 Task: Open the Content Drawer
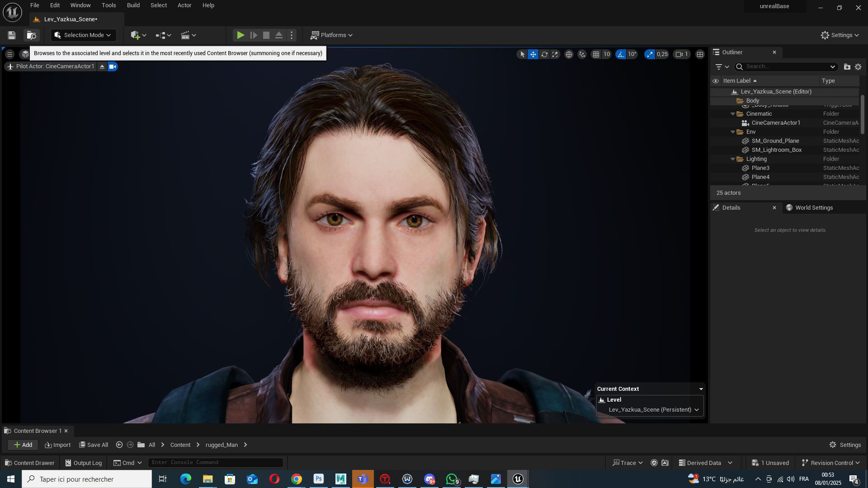[30, 463]
